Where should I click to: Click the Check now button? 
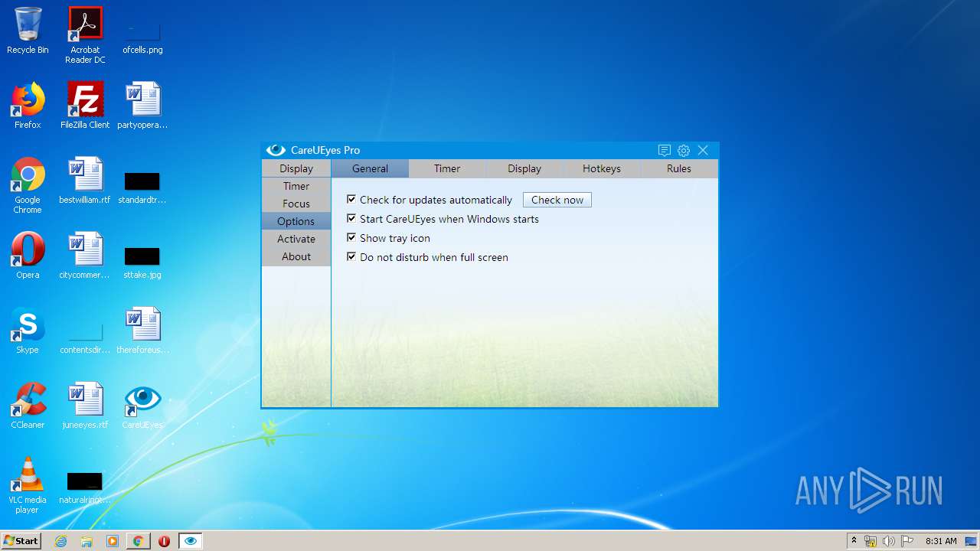tap(557, 200)
